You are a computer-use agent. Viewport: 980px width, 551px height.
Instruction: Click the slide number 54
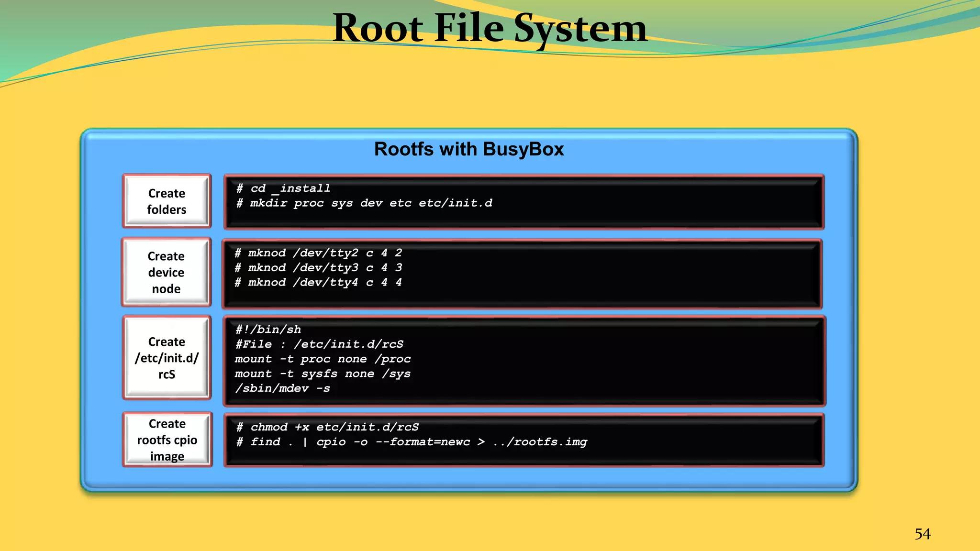coord(923,534)
